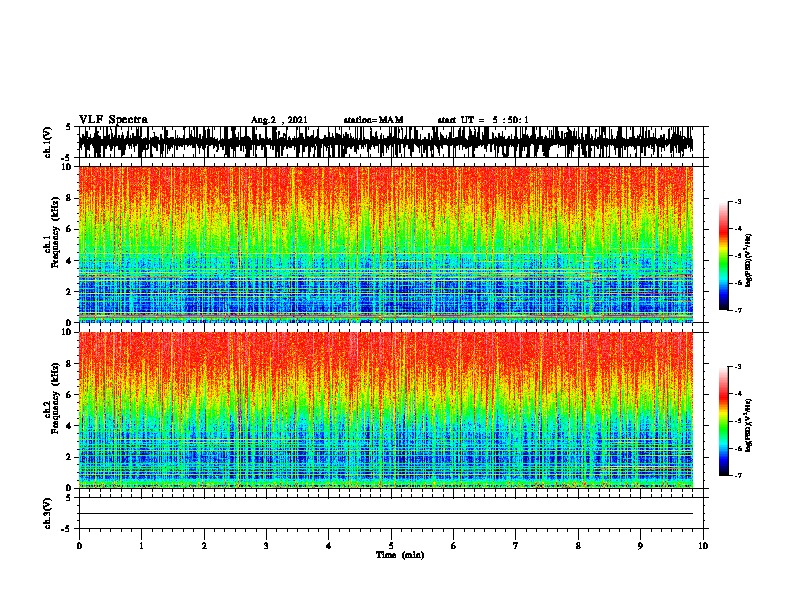Click the ch.1(V) waveform strip at top
The image size is (792, 612).
[x=386, y=142]
